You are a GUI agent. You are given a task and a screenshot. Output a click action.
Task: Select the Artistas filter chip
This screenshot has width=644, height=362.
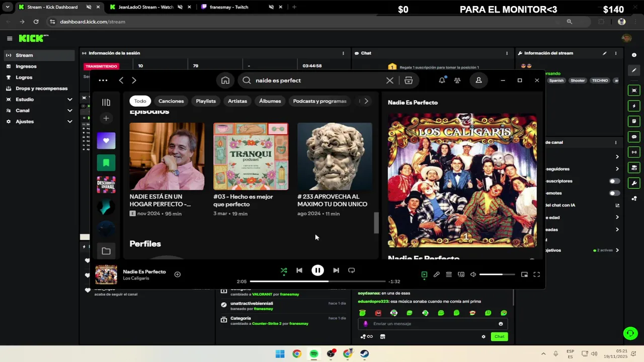point(237,101)
